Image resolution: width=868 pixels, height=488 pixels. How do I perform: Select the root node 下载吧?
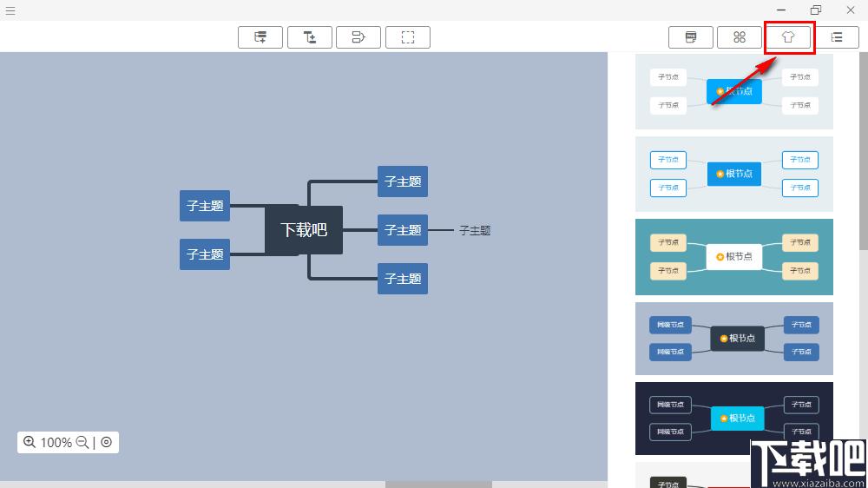tap(303, 230)
